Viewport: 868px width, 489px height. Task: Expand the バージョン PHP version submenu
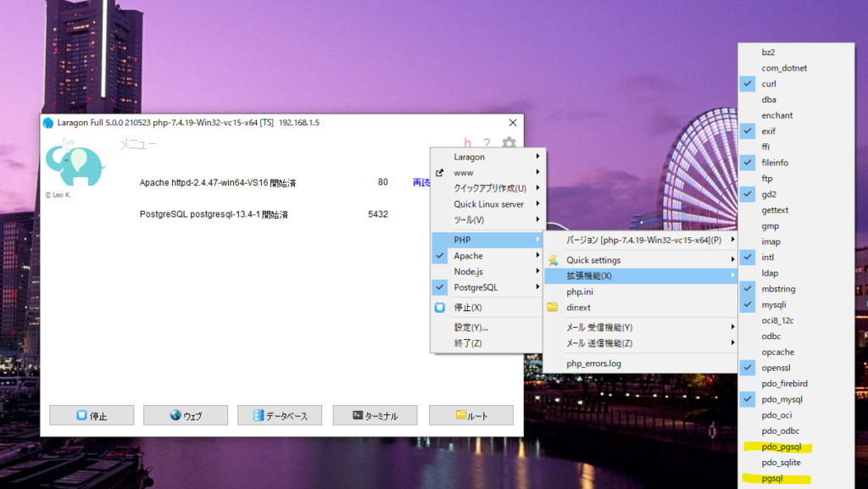641,240
